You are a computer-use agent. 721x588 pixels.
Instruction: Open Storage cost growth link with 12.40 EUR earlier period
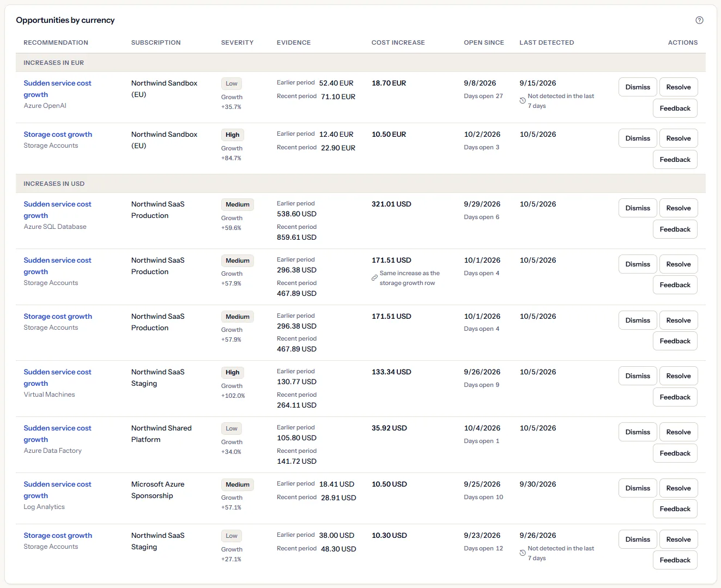pyautogui.click(x=58, y=135)
